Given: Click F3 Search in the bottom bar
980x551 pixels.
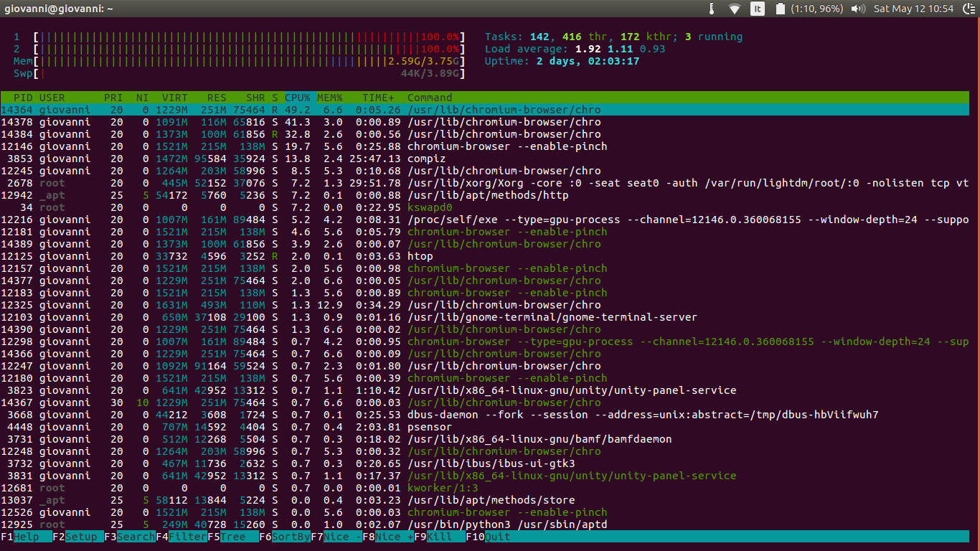Looking at the screenshot, I should [130, 537].
